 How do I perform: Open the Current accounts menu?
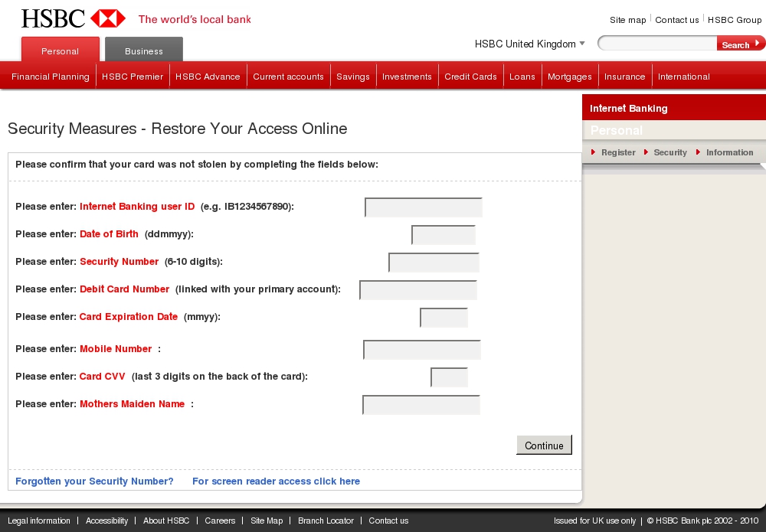(x=288, y=77)
